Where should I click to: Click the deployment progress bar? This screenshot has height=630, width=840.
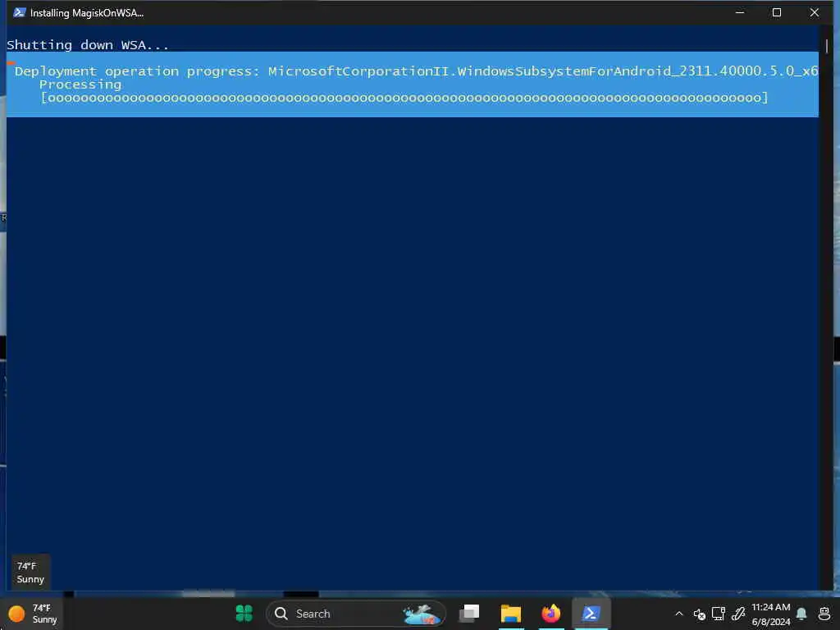point(404,98)
